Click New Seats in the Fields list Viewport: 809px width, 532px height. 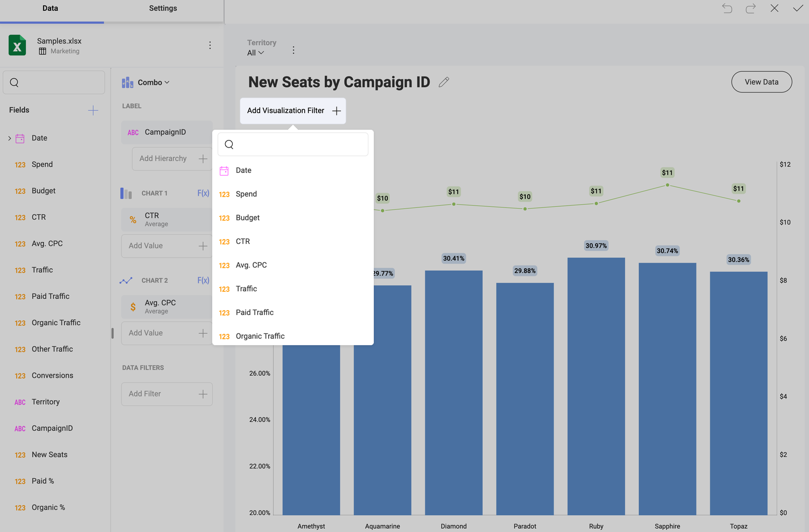pos(50,454)
